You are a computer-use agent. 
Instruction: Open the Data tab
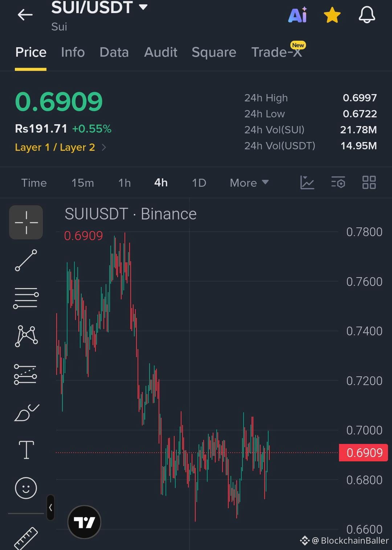114,52
